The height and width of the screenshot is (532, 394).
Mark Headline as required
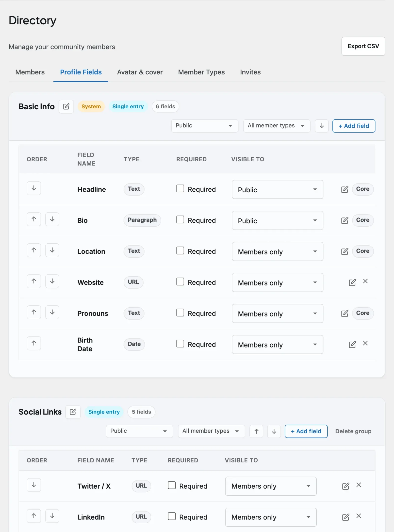point(180,189)
